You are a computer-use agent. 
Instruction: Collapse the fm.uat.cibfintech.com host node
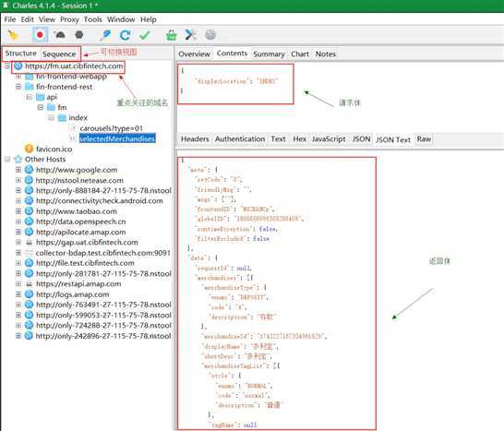(7, 66)
